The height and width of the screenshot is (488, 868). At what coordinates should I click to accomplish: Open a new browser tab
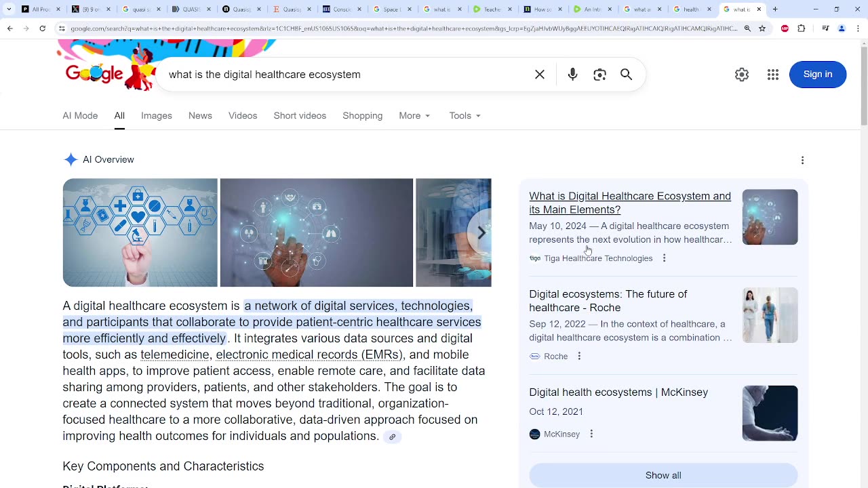tap(775, 9)
